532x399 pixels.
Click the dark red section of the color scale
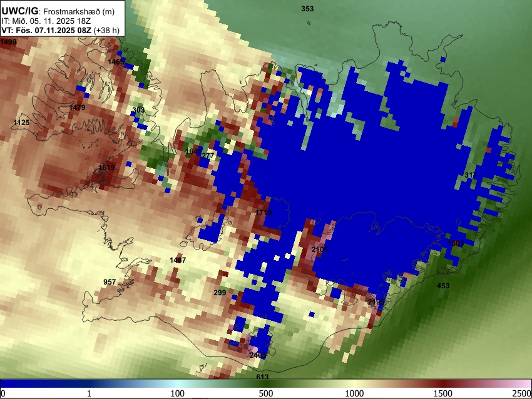(x=443, y=383)
